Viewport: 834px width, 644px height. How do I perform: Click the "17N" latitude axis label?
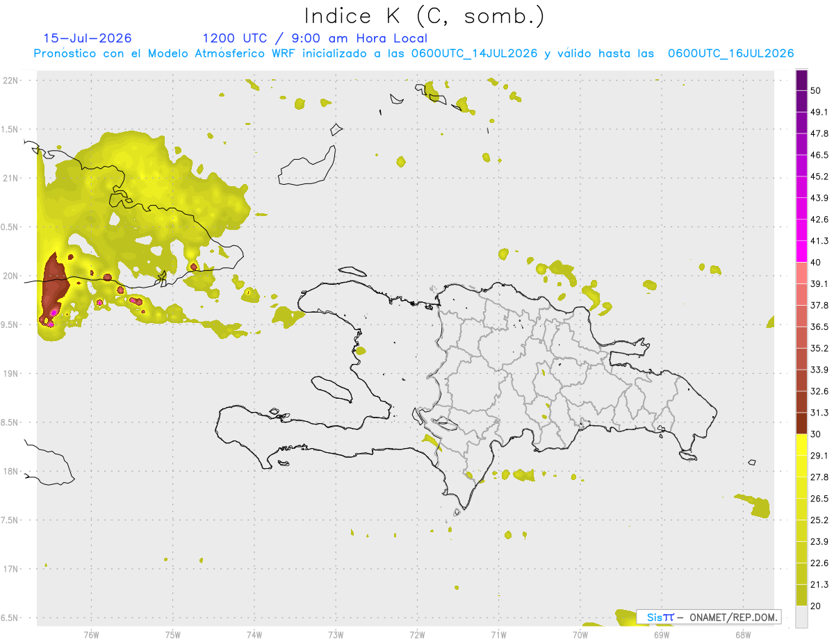point(12,569)
